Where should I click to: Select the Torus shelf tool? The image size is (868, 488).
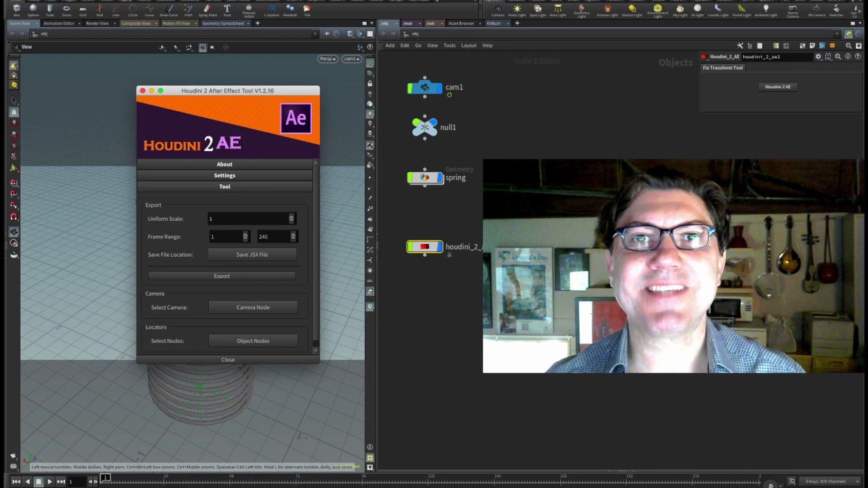click(x=66, y=10)
